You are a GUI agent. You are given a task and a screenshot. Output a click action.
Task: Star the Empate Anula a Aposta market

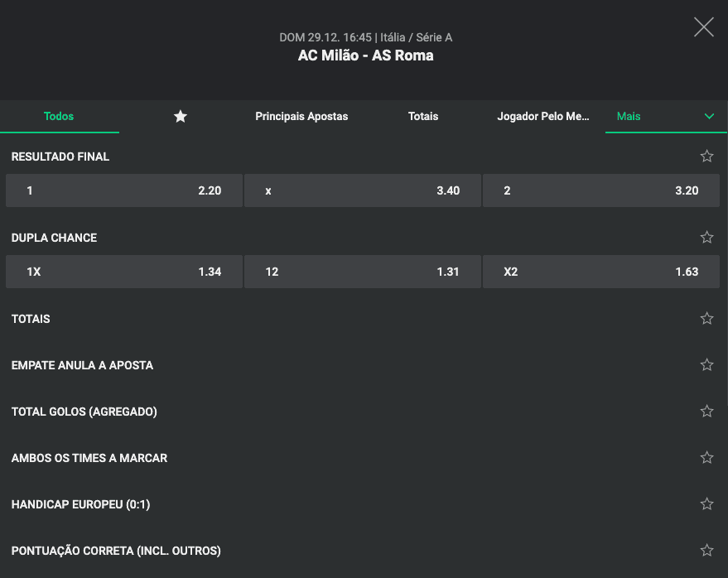pos(706,365)
